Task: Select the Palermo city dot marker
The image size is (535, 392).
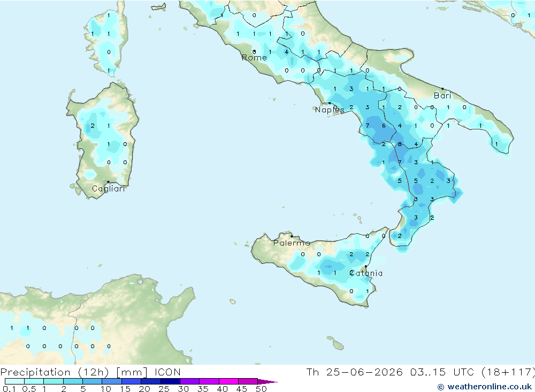Action: (x=292, y=236)
